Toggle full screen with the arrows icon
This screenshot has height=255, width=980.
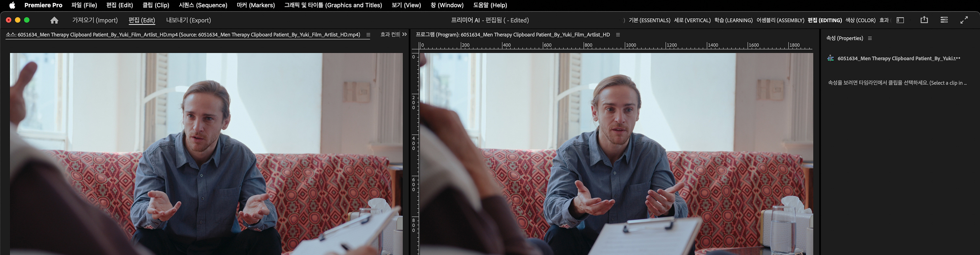964,20
